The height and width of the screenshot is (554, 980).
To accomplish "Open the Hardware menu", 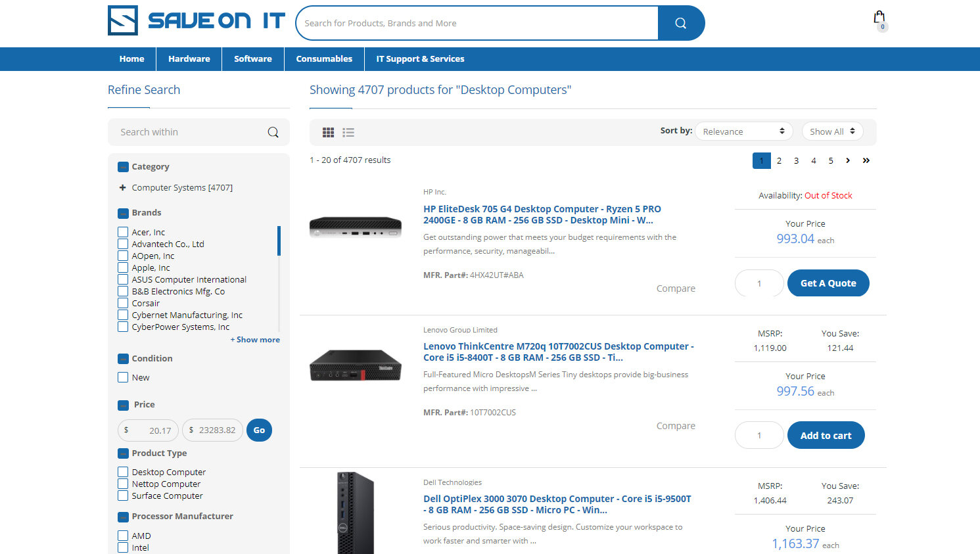I will pos(189,59).
